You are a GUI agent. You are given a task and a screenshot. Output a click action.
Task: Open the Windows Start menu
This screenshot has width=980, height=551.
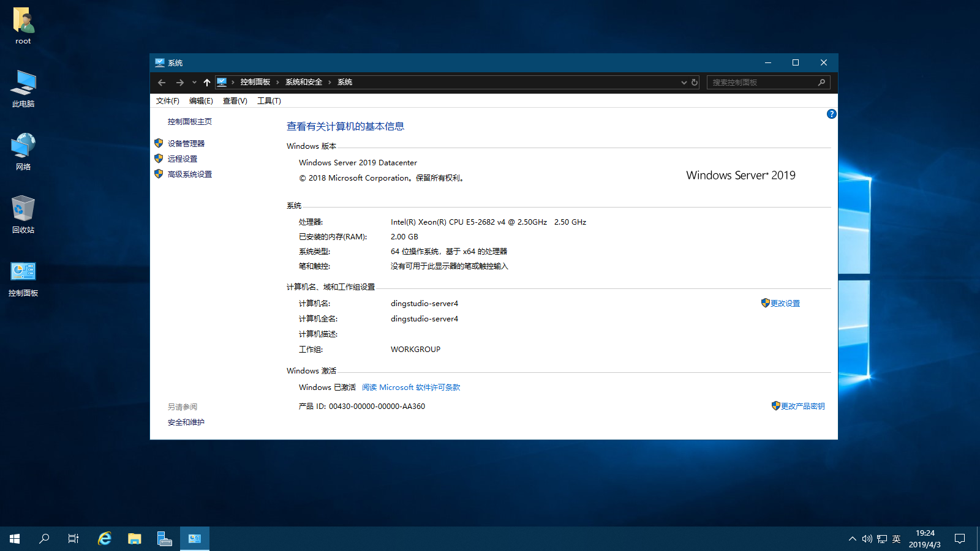[15, 539]
